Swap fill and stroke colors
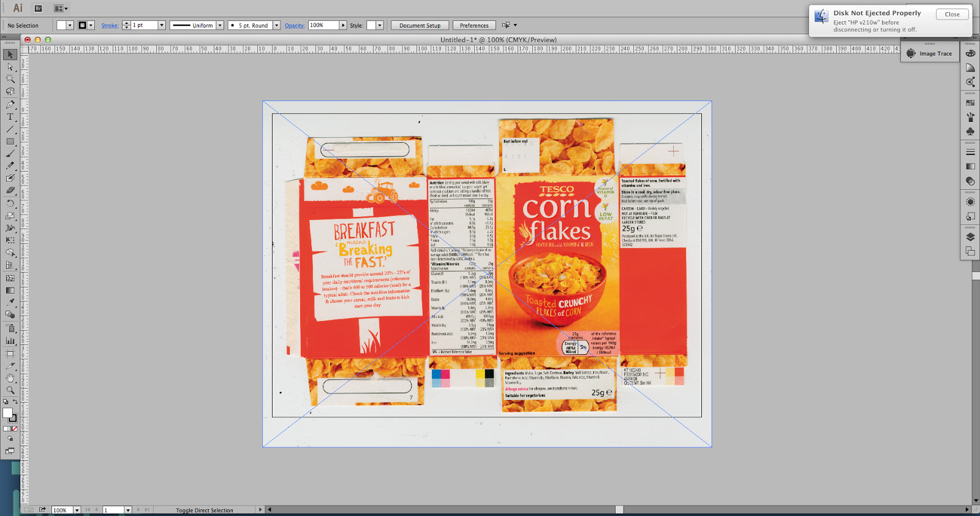Image resolution: width=980 pixels, height=516 pixels. coord(15,402)
